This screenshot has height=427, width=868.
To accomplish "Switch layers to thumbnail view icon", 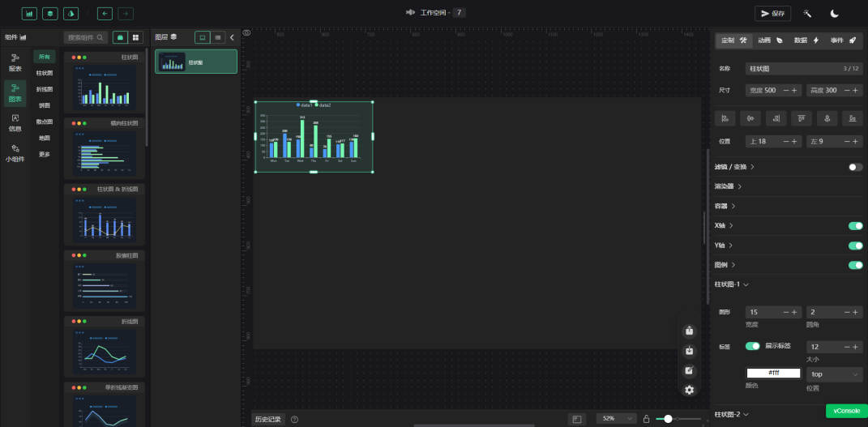I will [x=203, y=37].
